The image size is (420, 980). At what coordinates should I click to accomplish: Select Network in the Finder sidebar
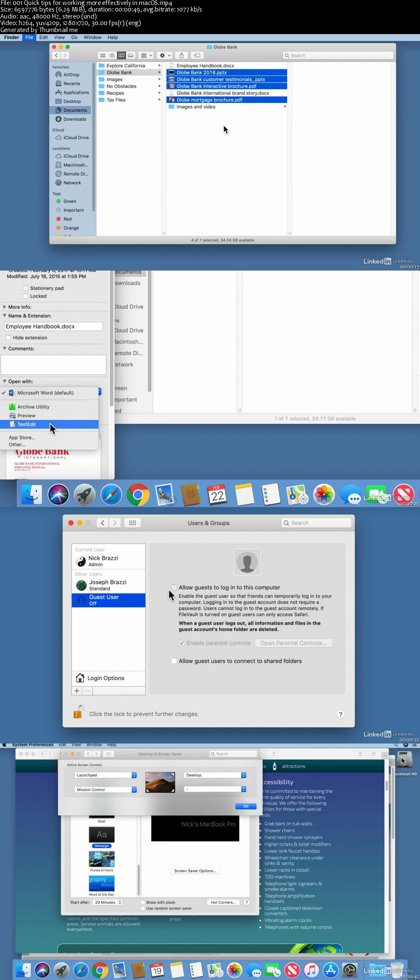pyautogui.click(x=72, y=183)
